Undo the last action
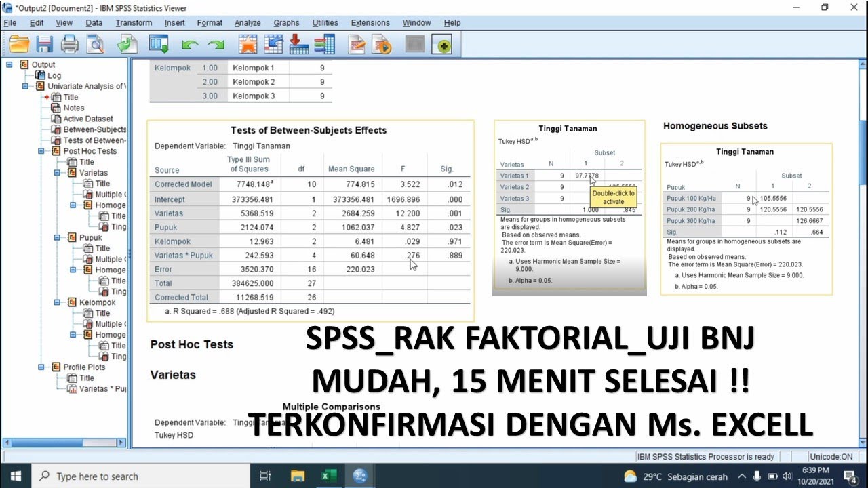This screenshot has width=868, height=488. point(190,45)
